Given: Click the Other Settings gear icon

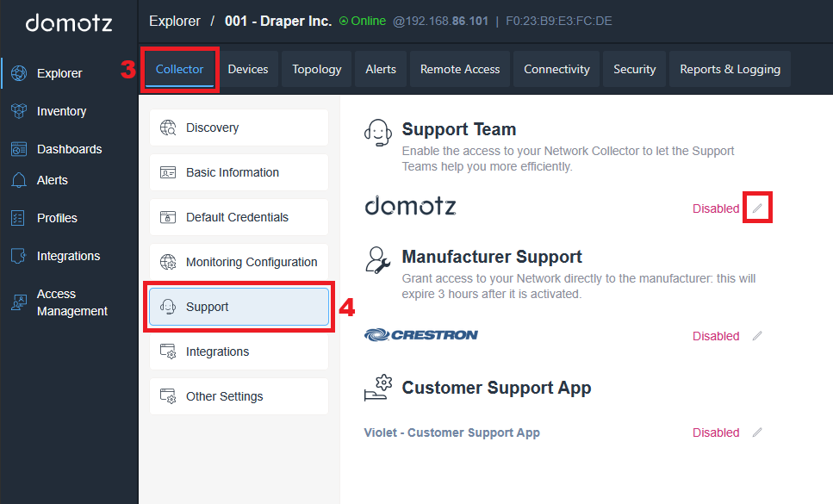Looking at the screenshot, I should click(168, 396).
